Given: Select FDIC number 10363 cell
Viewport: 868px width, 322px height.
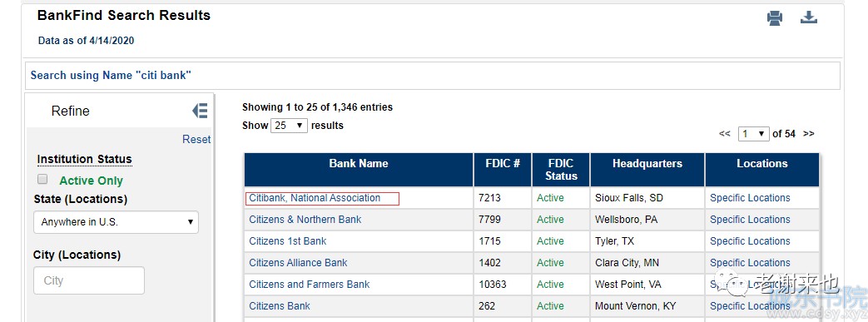Looking at the screenshot, I should pyautogui.click(x=503, y=285).
